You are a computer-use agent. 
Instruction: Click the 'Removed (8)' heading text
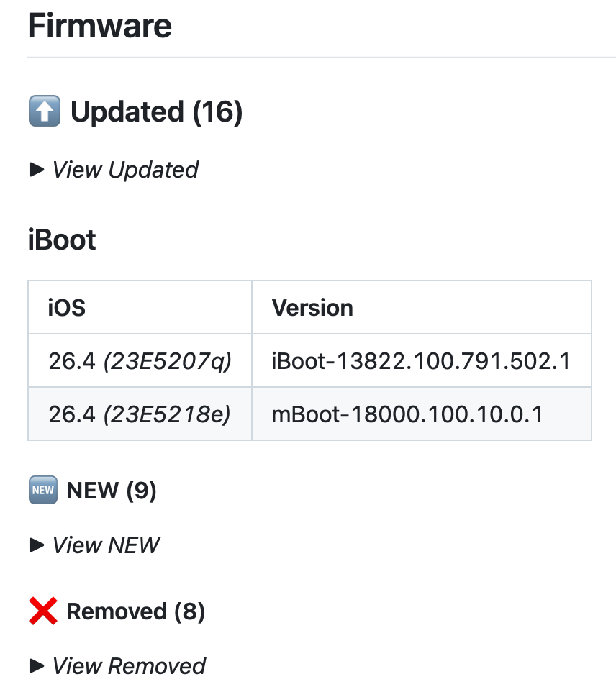click(135, 611)
